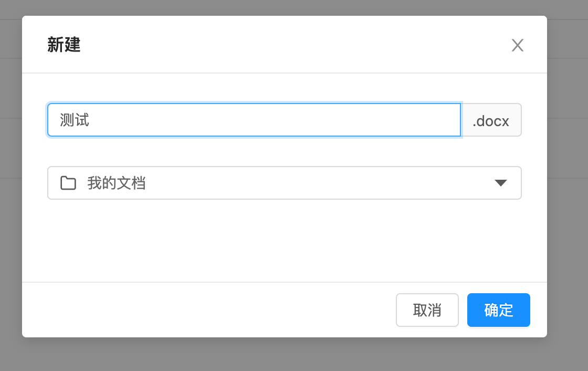The image size is (588, 371).
Task: Click the blank header area between 新建 and X
Action: click(x=294, y=45)
